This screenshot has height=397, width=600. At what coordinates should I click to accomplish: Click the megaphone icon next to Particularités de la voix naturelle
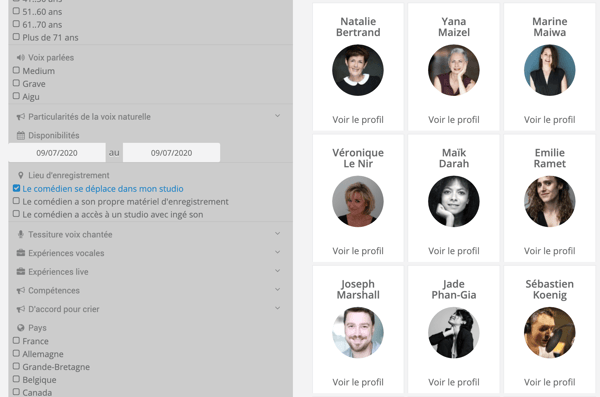coord(21,117)
